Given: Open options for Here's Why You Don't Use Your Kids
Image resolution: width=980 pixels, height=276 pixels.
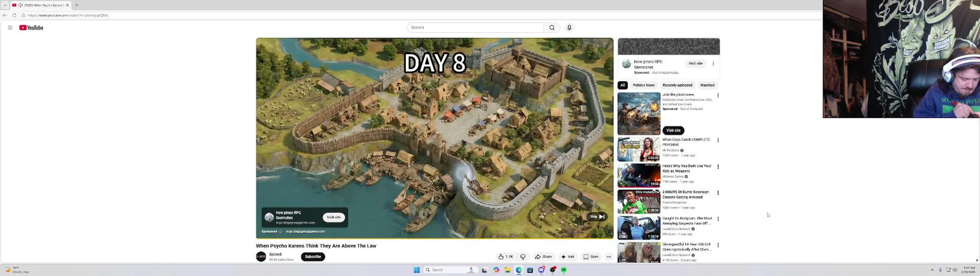Looking at the screenshot, I should (718, 167).
